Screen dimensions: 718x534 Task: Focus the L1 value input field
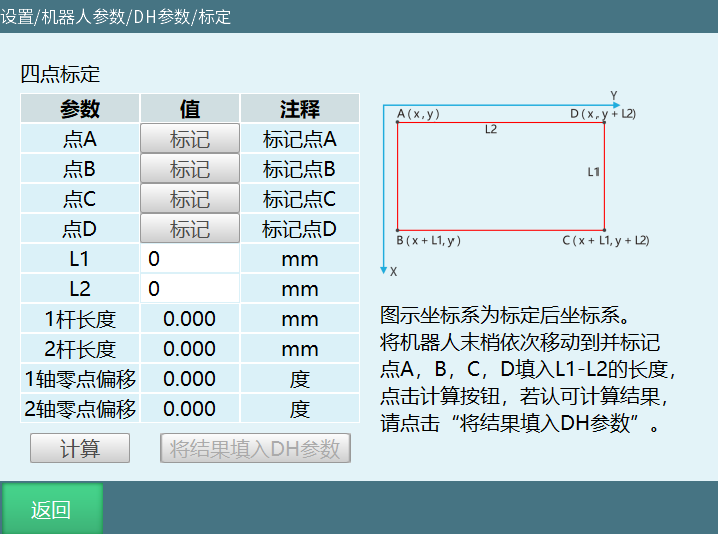[x=190, y=259]
